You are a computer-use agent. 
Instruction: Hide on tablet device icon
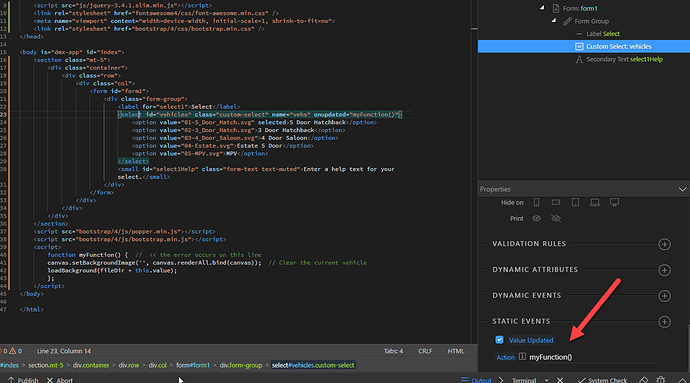575,203
